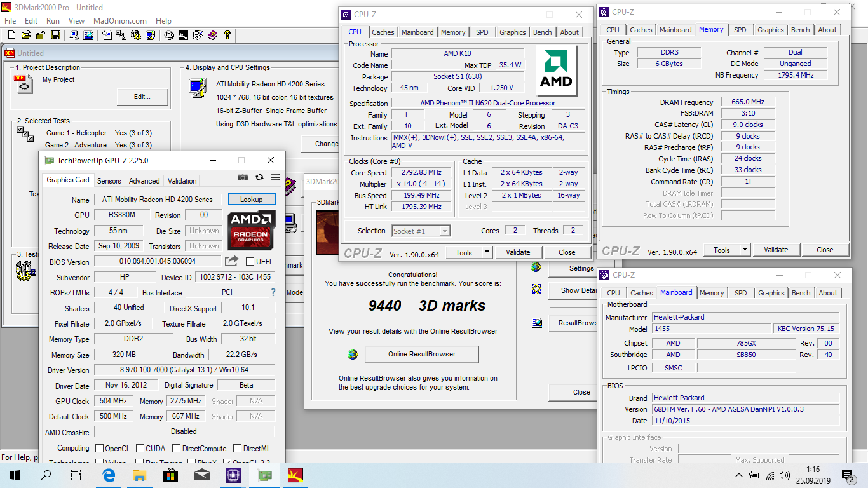Launch Microsoft Edge from taskbar

coord(109,475)
